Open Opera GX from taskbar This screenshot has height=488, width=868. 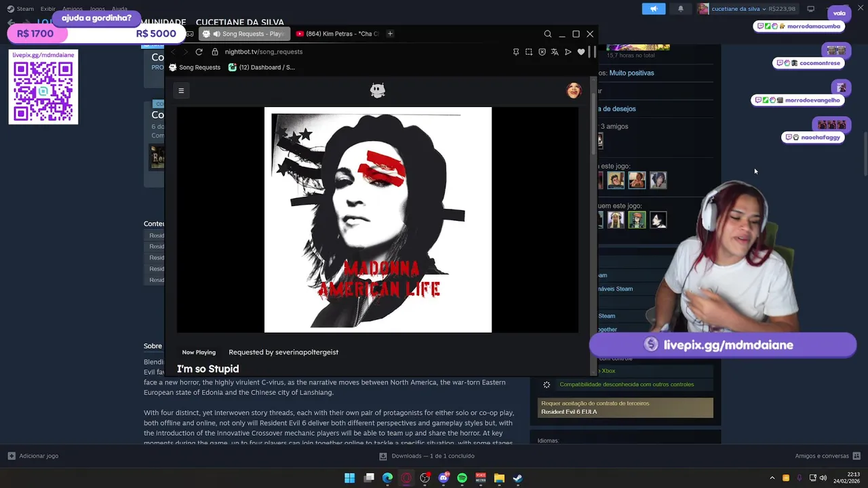click(x=406, y=478)
